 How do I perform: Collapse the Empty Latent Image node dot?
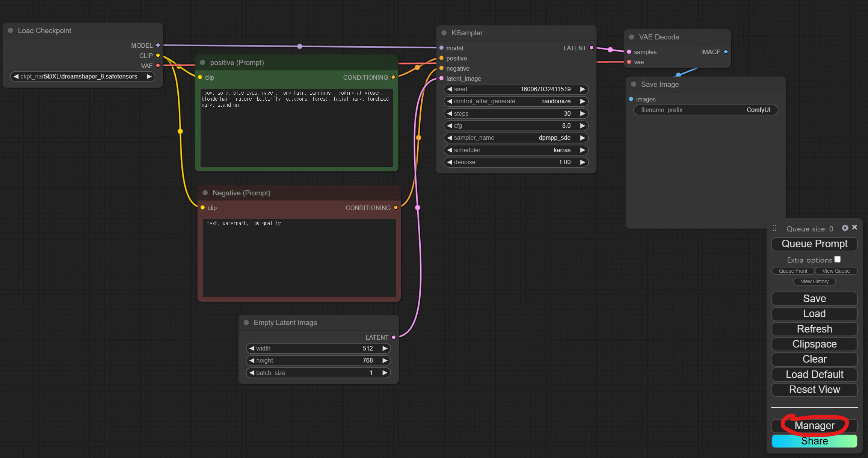[x=246, y=322]
